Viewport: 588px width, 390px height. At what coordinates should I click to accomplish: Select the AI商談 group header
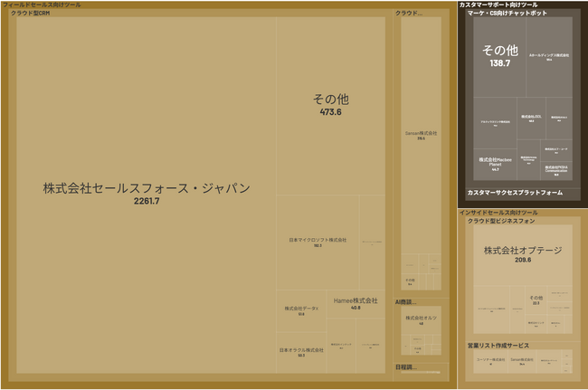tap(406, 302)
